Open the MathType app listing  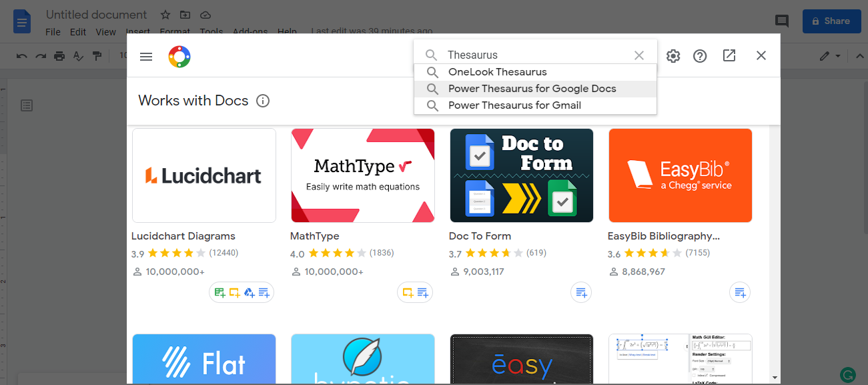coord(362,175)
